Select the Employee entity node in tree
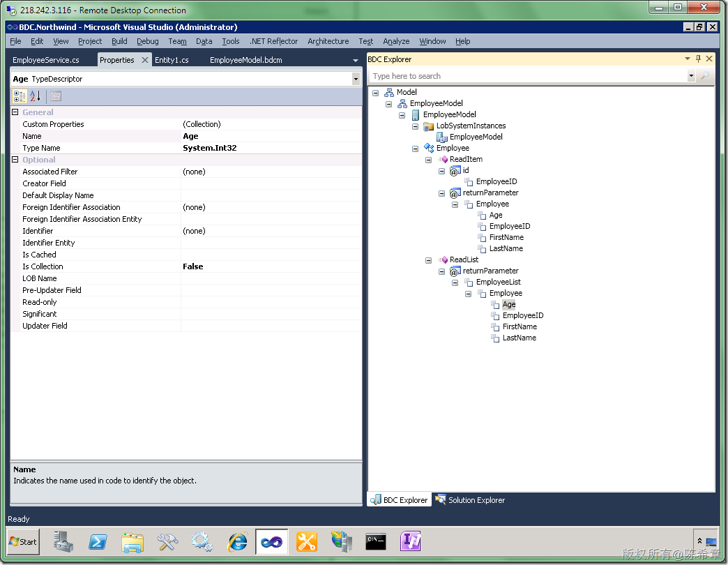The width and height of the screenshot is (728, 565). (x=453, y=148)
